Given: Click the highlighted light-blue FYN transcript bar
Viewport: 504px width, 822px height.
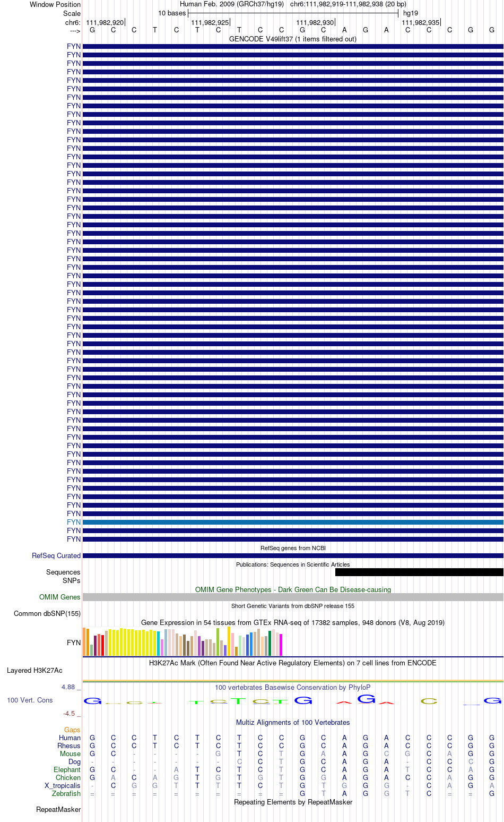Looking at the screenshot, I should [293, 523].
